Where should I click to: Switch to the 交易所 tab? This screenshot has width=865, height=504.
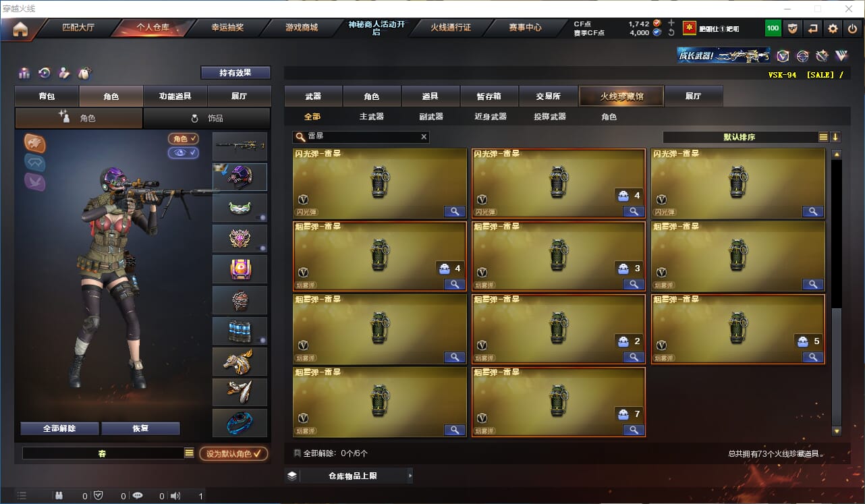(x=549, y=96)
